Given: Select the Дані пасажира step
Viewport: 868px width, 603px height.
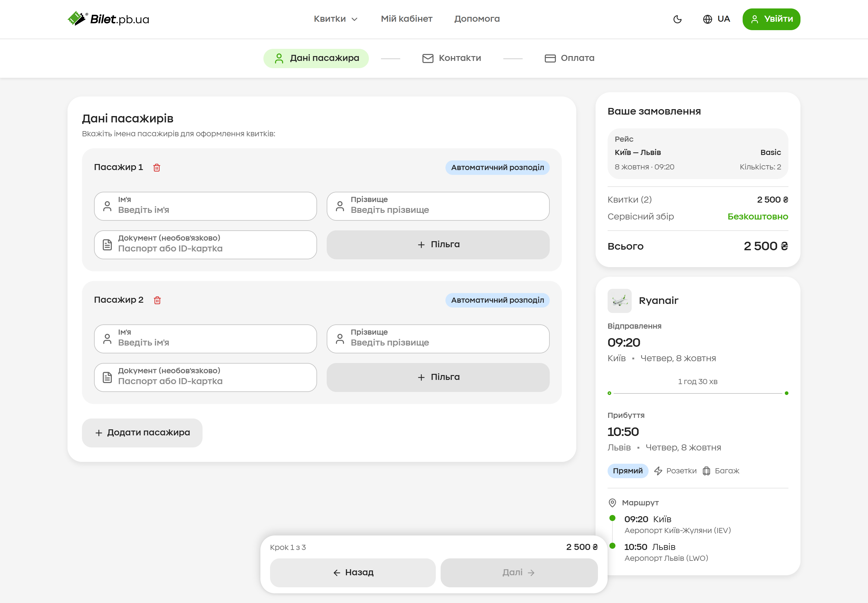Looking at the screenshot, I should click(316, 58).
